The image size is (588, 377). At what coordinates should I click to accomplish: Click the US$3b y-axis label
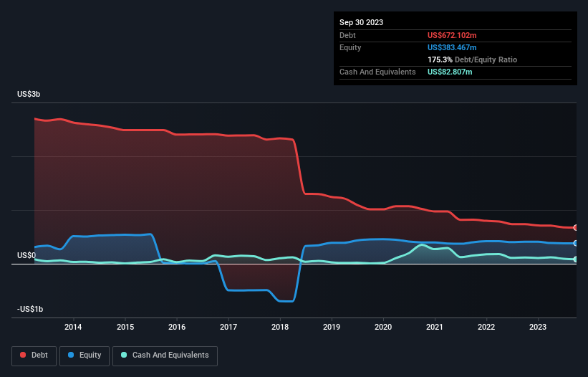tap(29, 94)
